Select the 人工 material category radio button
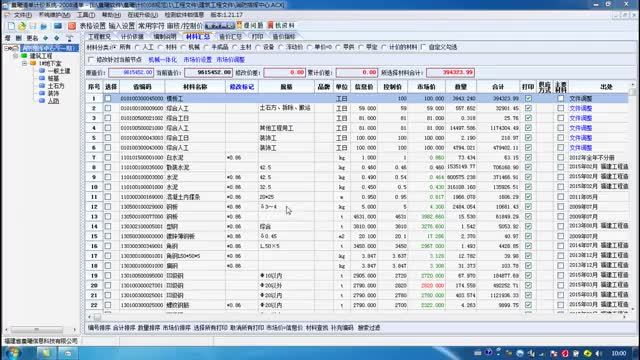This screenshot has height=360, width=640. click(x=137, y=47)
